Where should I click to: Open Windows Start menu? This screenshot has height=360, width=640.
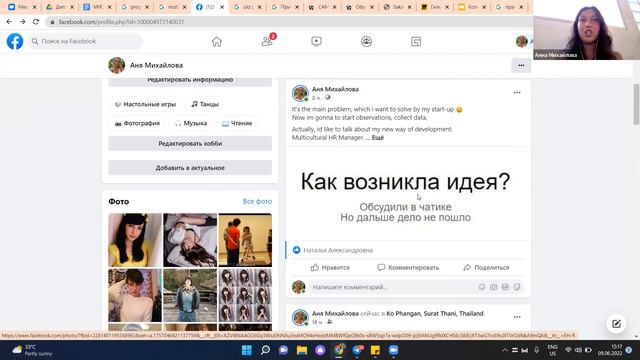tap(247, 350)
